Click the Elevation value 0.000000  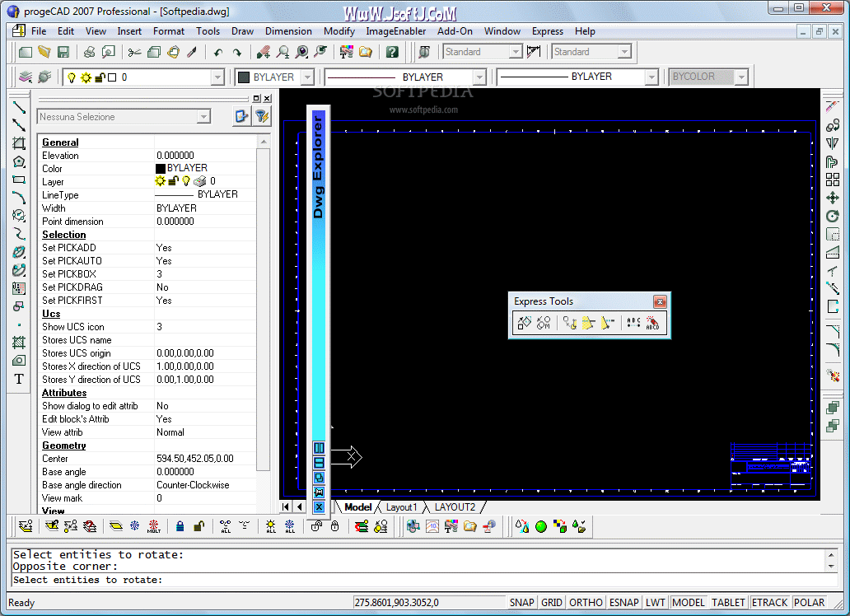[175, 156]
